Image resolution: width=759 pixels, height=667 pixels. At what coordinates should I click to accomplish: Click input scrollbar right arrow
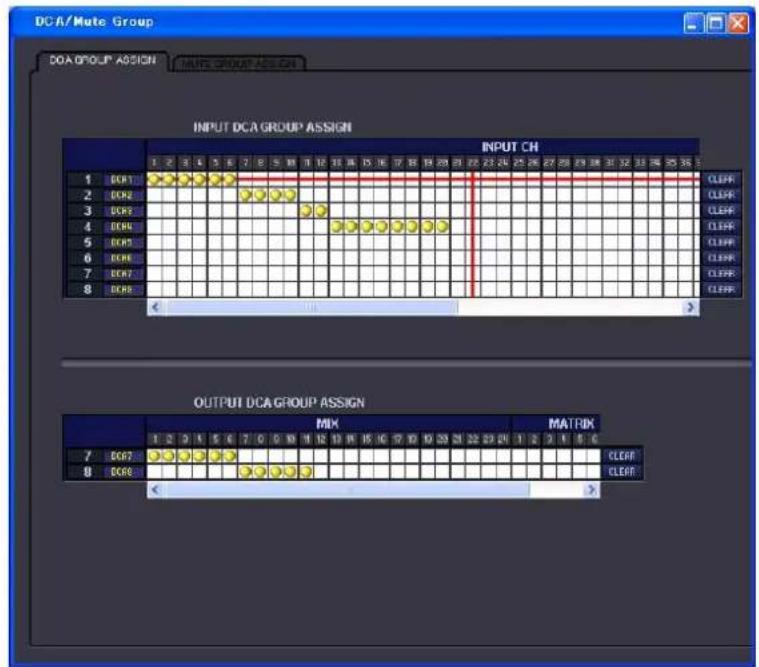[691, 307]
